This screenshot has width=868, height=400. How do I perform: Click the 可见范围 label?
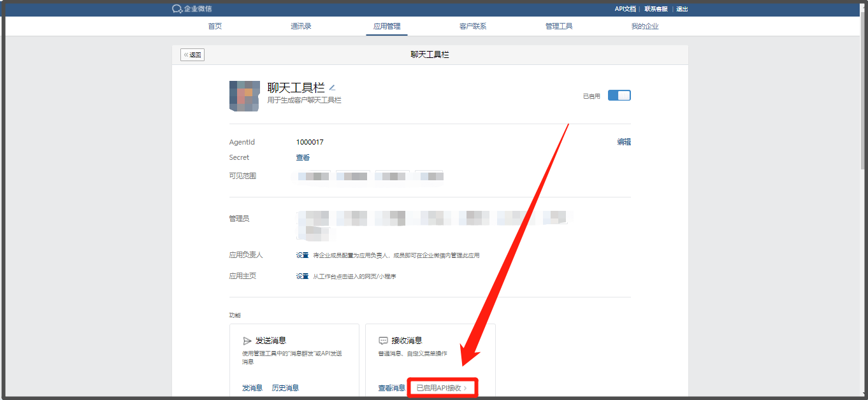click(243, 176)
